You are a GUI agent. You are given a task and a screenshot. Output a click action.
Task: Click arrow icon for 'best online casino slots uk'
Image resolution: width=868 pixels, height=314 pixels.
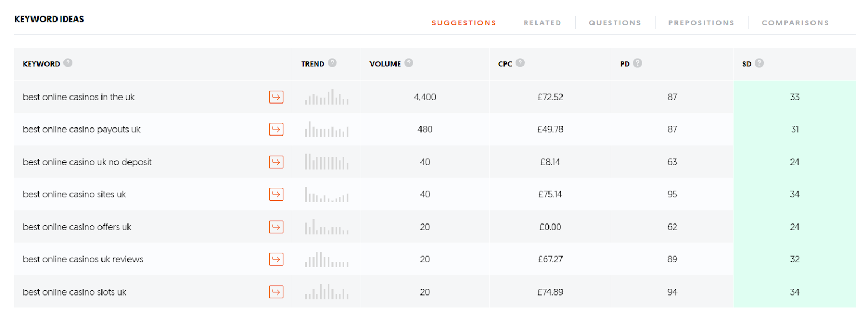[276, 292]
